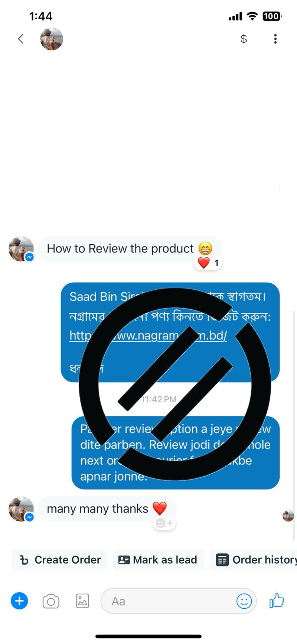Open the dollar sign payment icon
This screenshot has width=297, height=644.
click(x=244, y=39)
